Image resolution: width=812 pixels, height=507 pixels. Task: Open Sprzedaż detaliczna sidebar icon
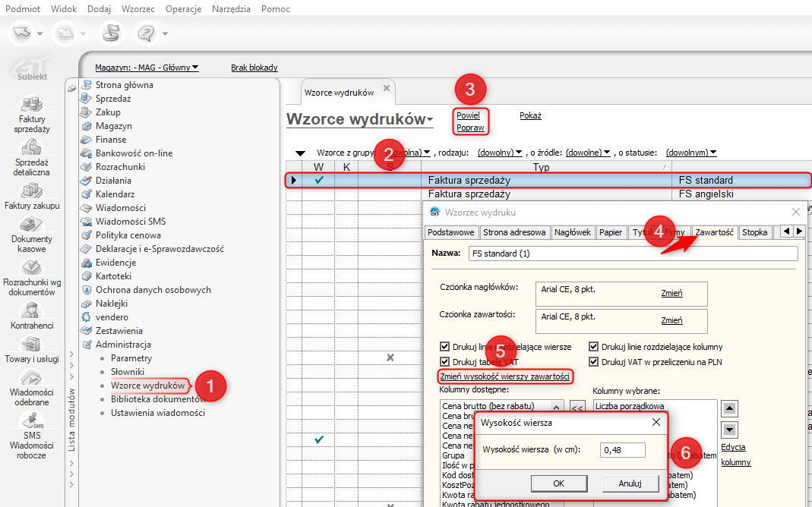click(x=32, y=147)
